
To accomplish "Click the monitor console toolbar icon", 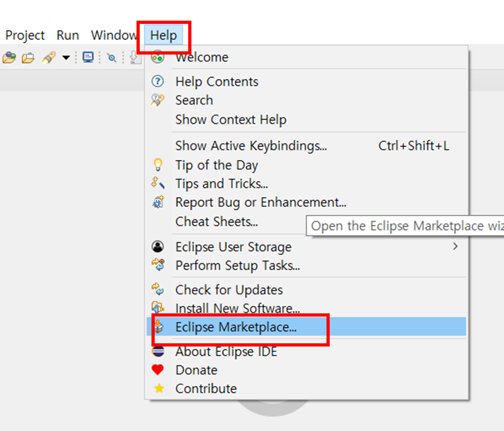I will 88,57.
